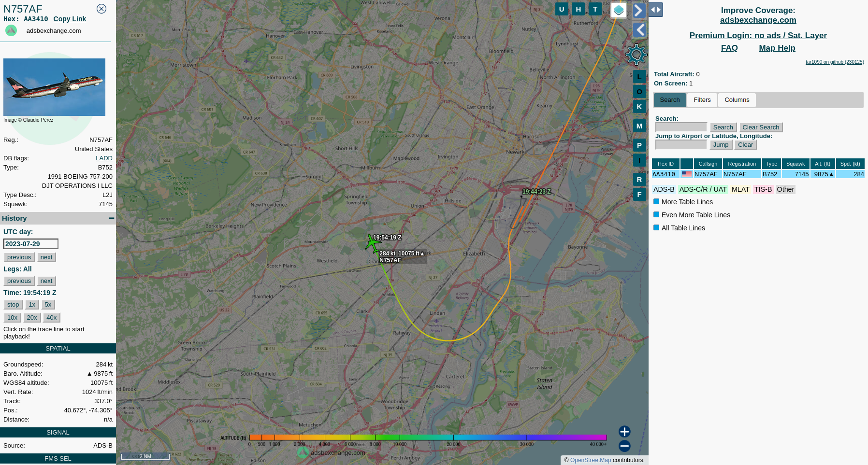Open the FAQ link
This screenshot has height=465, width=868.
(x=729, y=48)
